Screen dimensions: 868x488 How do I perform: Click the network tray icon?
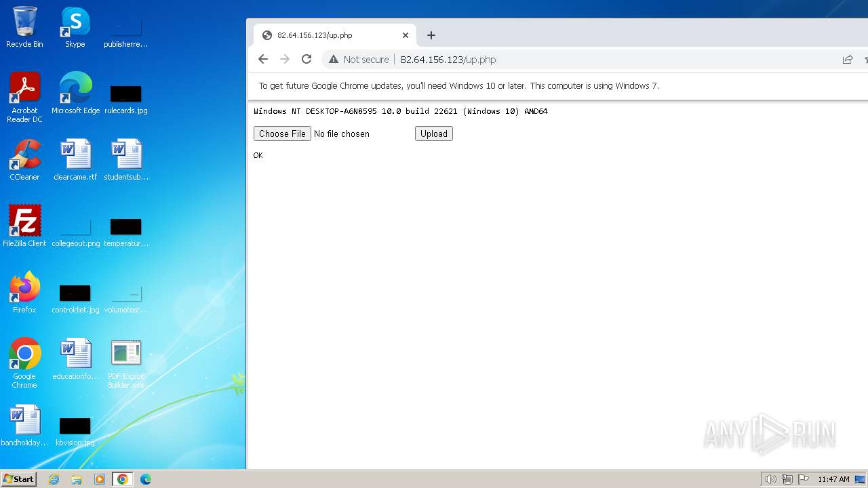pyautogui.click(x=787, y=479)
